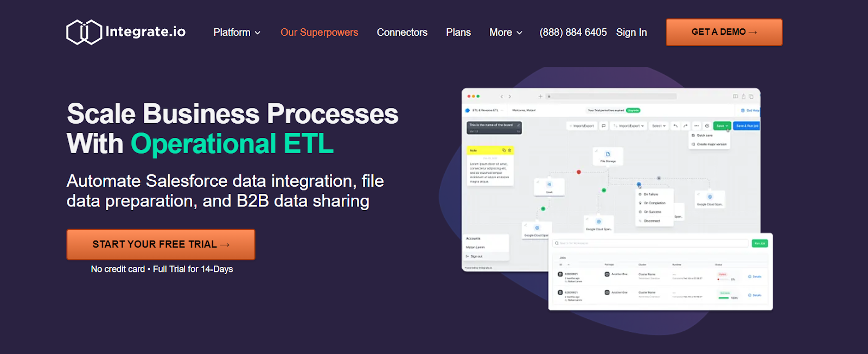Click Sign out in the Accounts panel
This screenshot has height=354, width=868.
click(486, 256)
